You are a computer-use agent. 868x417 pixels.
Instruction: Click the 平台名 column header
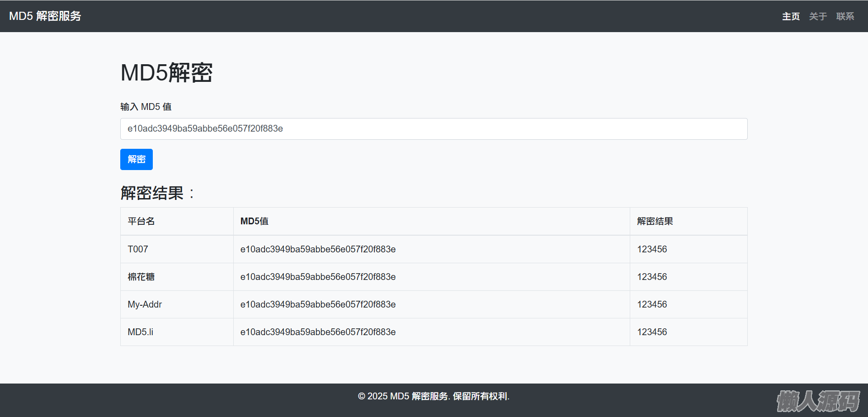click(x=141, y=221)
